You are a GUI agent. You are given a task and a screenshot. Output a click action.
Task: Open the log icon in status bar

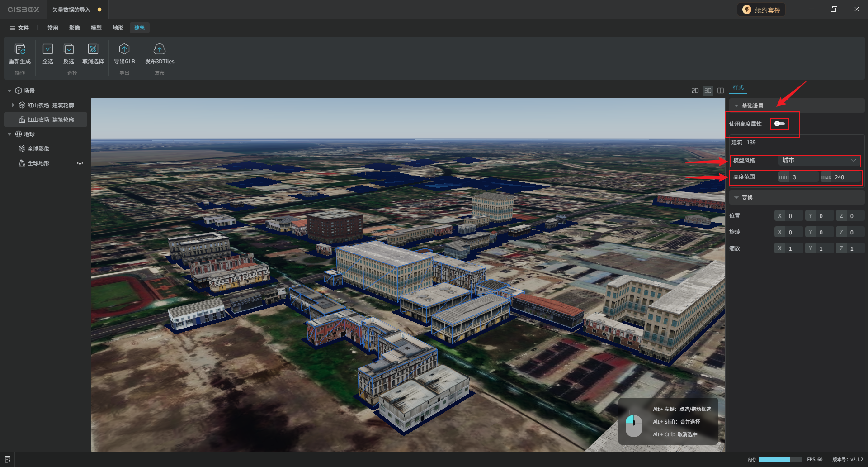(x=8, y=459)
